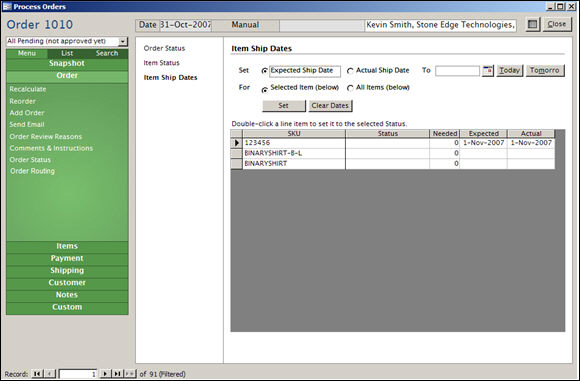Go to last record navigation arrow
This screenshot has width=580, height=381.
(117, 374)
